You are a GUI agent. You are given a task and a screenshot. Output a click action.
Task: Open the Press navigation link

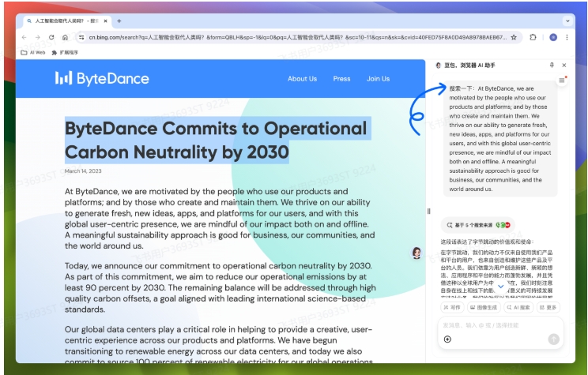click(x=341, y=79)
